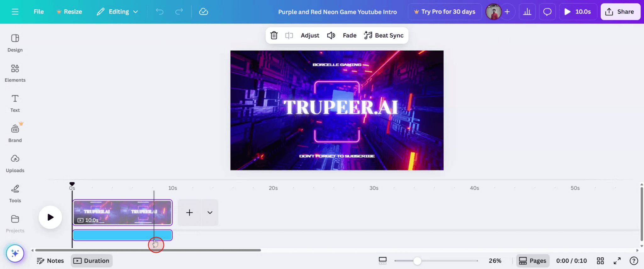
Task: Delete the selected audio track
Action: coord(274,35)
